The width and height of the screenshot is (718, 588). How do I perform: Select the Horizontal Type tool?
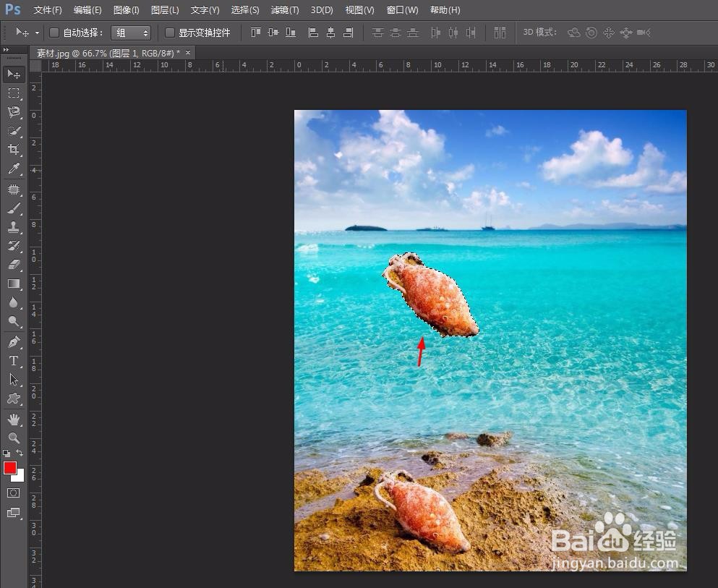(14, 361)
